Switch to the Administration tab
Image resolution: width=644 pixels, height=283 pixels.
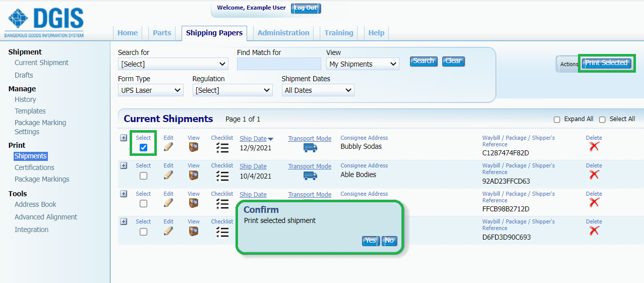pos(283,33)
